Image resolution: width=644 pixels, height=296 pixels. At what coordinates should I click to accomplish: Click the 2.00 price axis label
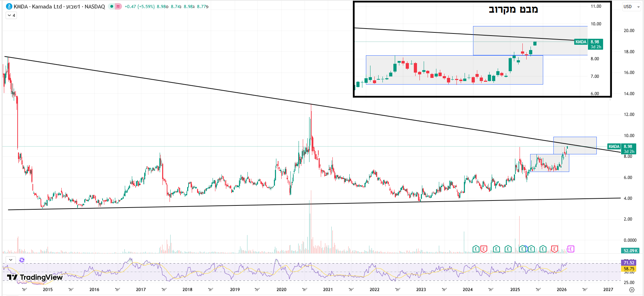pos(628,219)
